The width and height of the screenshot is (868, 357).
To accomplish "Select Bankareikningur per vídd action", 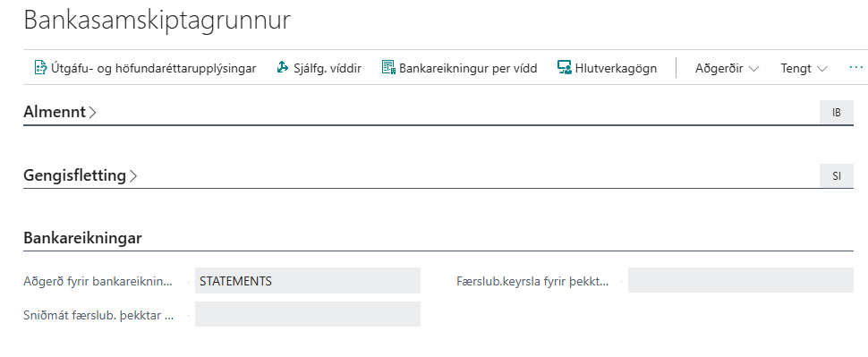I will [459, 68].
